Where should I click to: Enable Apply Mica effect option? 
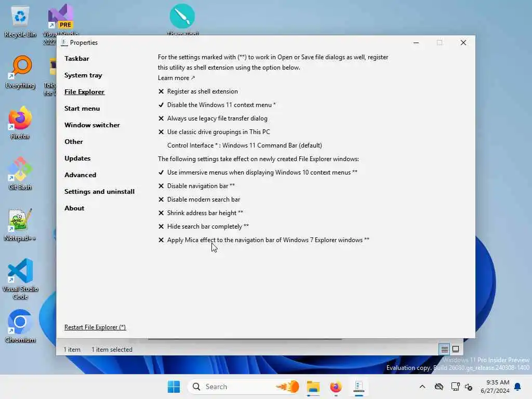click(x=263, y=240)
